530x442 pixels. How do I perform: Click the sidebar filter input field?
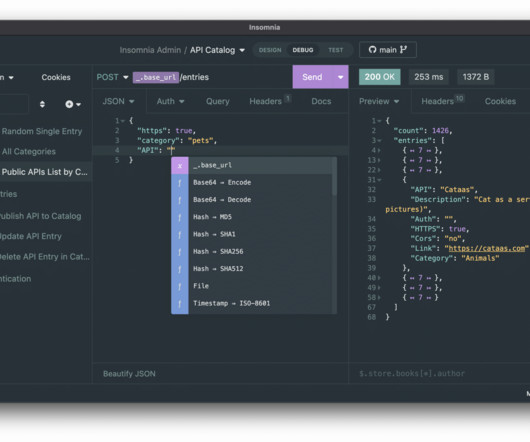pos(14,104)
